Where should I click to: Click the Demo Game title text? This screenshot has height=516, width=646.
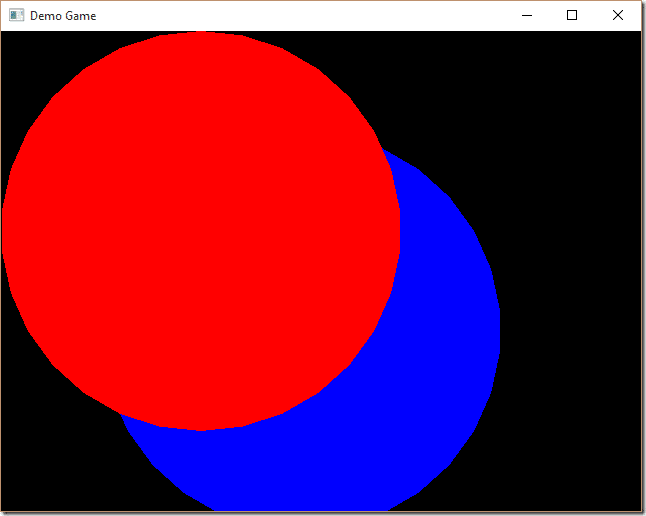[63, 16]
